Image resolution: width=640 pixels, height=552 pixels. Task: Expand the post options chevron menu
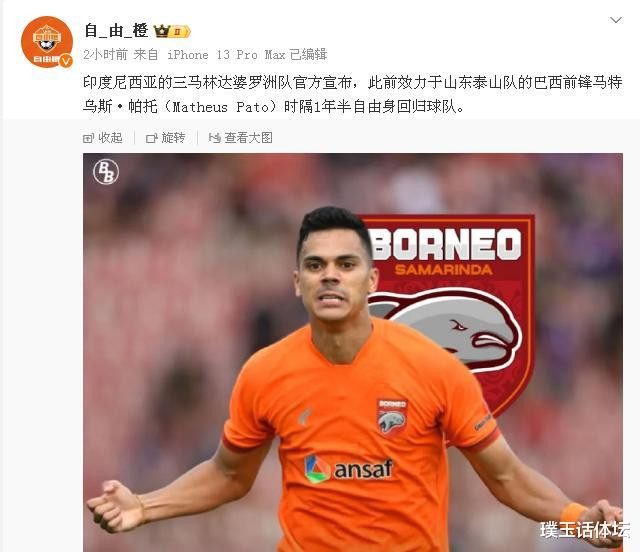pos(616,20)
